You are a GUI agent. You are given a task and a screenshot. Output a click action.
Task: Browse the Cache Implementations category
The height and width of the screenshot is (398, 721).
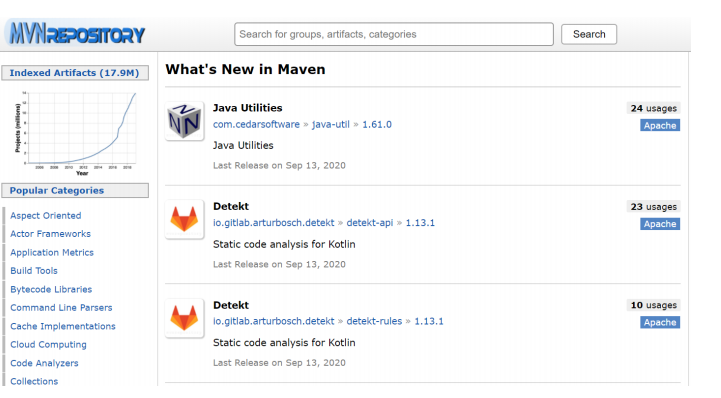tap(63, 326)
